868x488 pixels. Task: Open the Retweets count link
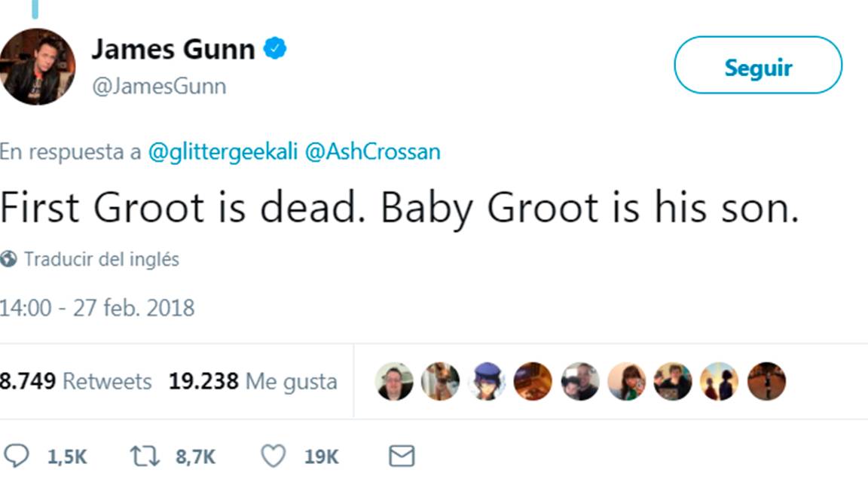75,381
